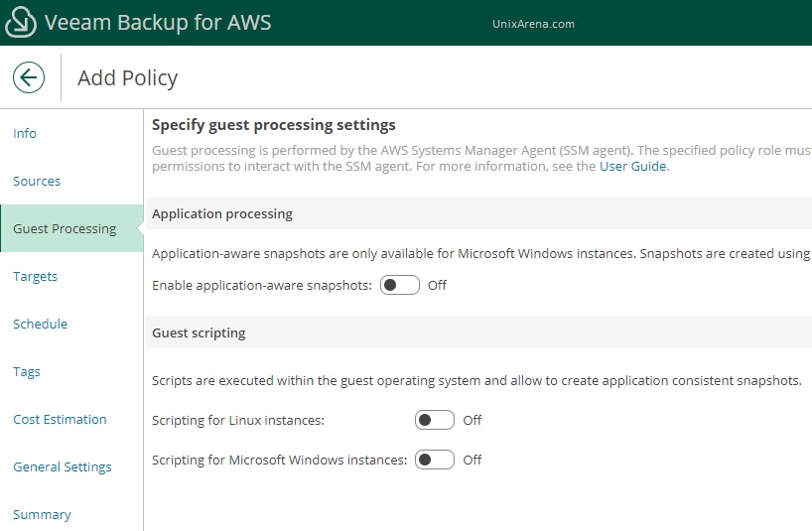Click the Add Policy heading
This screenshot has width=812, height=531.
[x=127, y=77]
